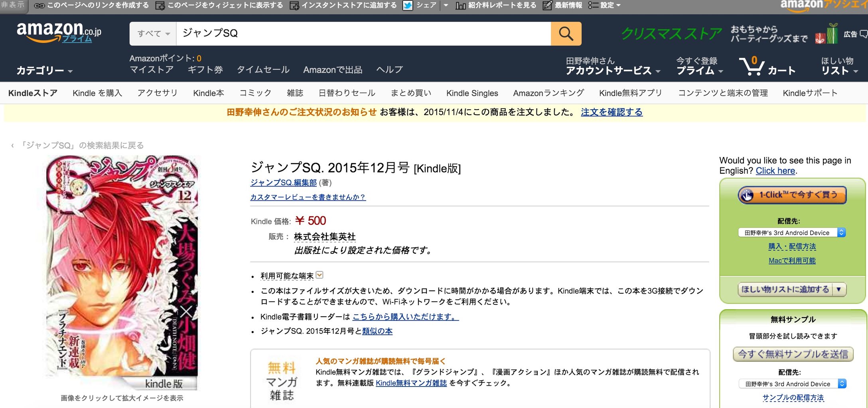Click 注文を確認する link

coord(612,112)
